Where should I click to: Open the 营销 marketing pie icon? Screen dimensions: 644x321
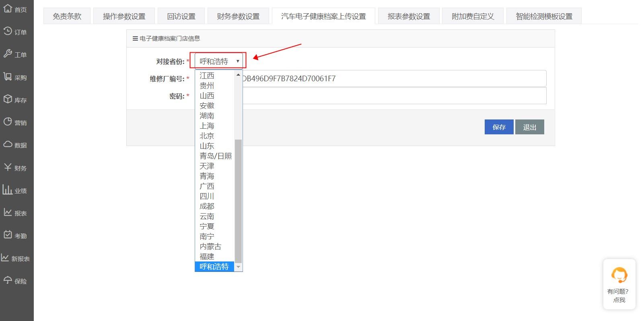tap(8, 121)
